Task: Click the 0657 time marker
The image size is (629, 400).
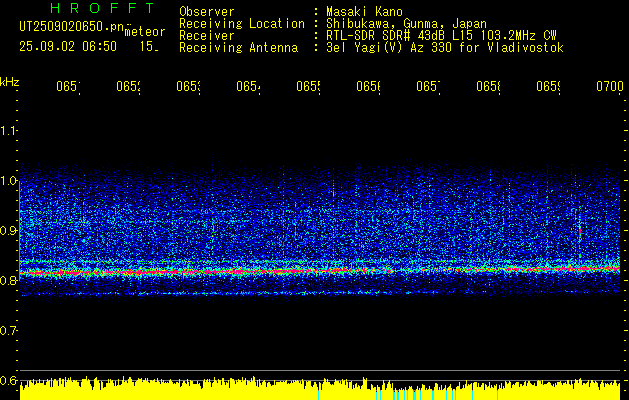Action: [x=428, y=86]
